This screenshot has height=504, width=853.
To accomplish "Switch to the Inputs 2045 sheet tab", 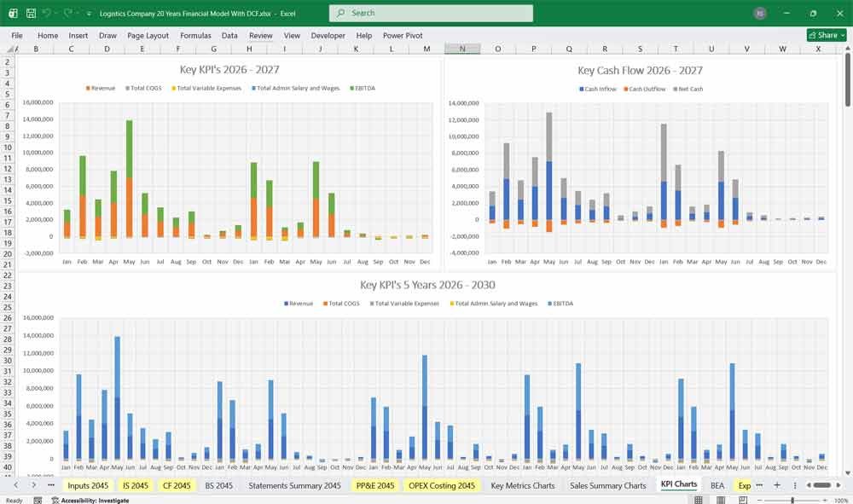I will tap(88, 485).
